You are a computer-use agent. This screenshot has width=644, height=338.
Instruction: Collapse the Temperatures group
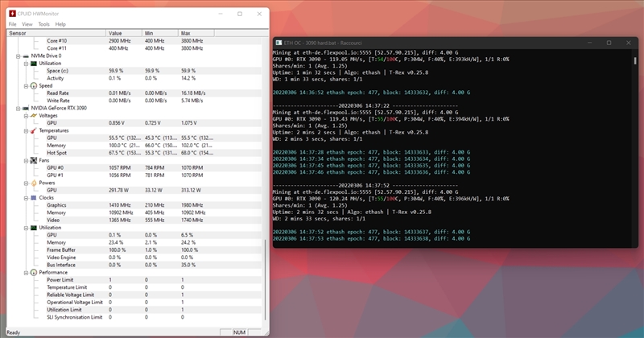click(26, 130)
